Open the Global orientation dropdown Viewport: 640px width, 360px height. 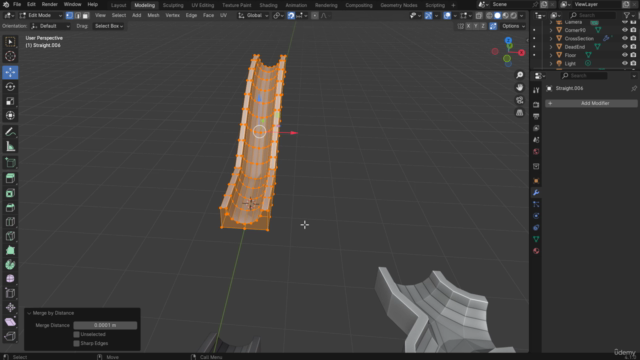(x=253, y=16)
